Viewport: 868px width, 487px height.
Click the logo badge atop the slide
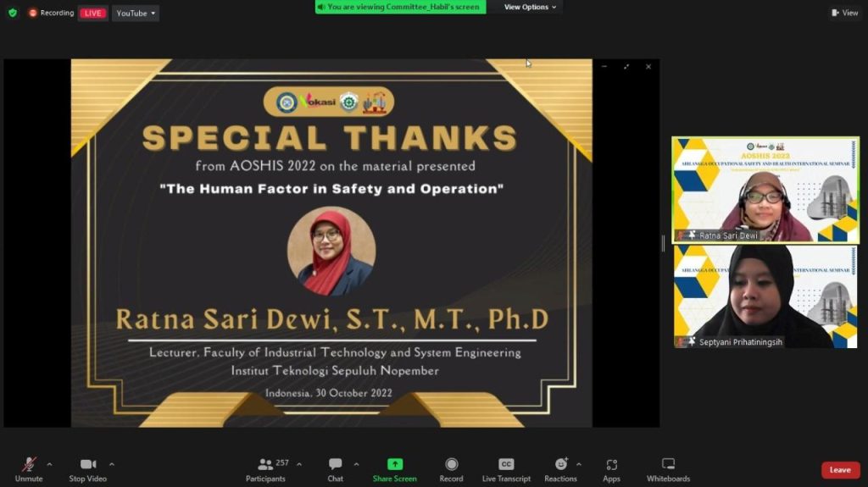329,102
